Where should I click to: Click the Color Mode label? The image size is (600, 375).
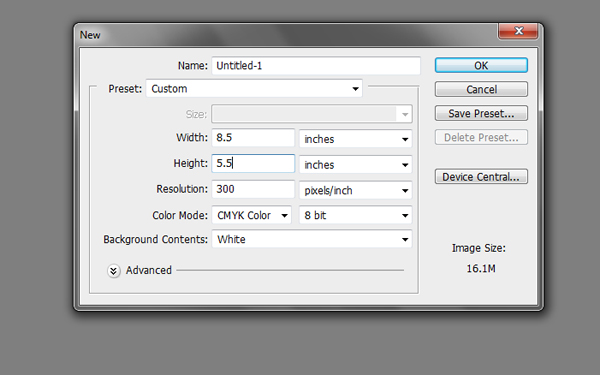pyautogui.click(x=180, y=215)
